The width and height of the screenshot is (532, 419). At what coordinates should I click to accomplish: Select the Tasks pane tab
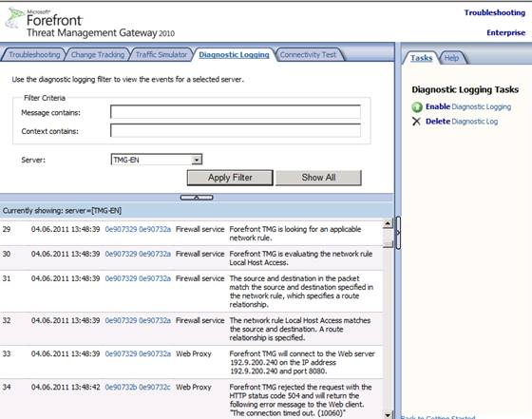[421, 58]
